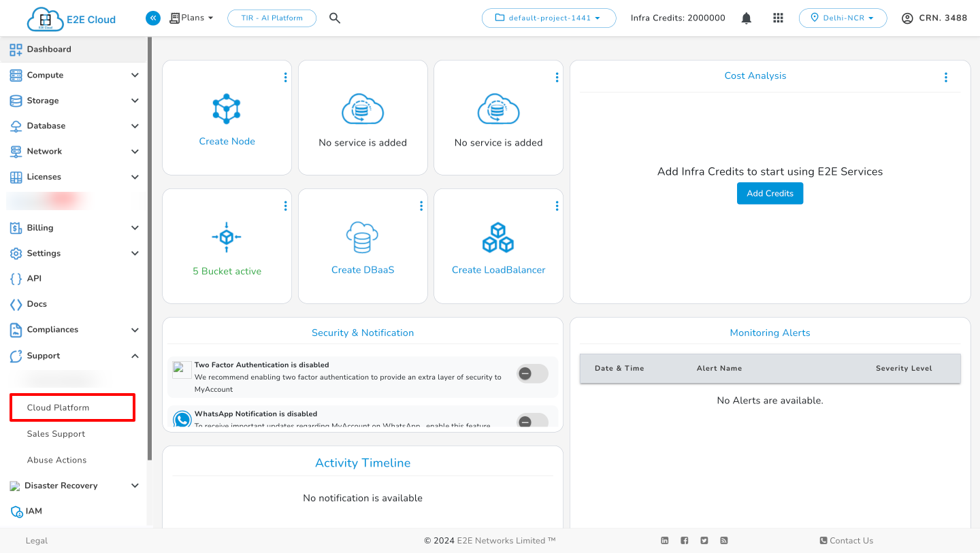Open the search magnifier icon
This screenshot has width=980, height=553.
[x=335, y=18]
